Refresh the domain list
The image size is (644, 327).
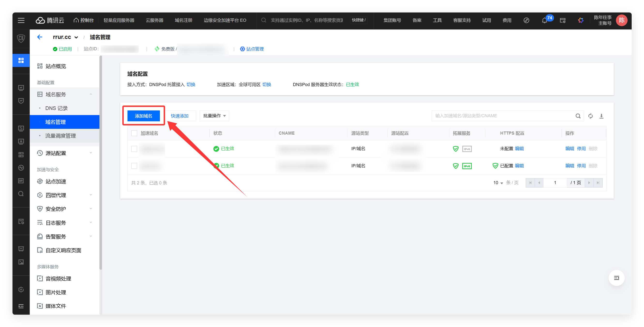coord(591,116)
